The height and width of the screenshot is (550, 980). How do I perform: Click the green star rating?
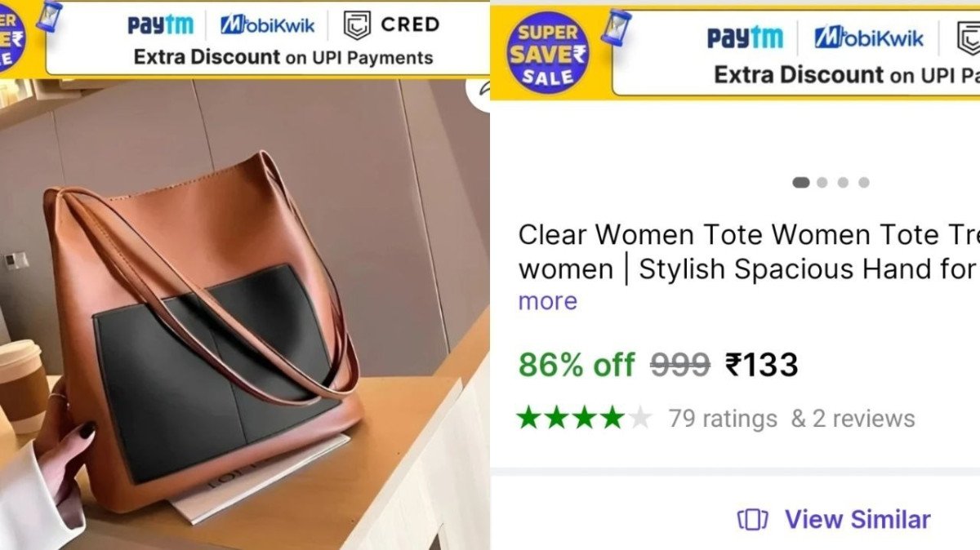pos(584,419)
